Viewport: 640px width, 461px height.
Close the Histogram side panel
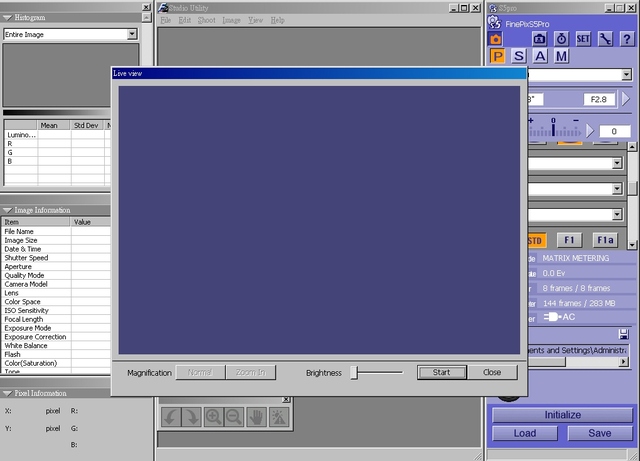click(x=146, y=7)
